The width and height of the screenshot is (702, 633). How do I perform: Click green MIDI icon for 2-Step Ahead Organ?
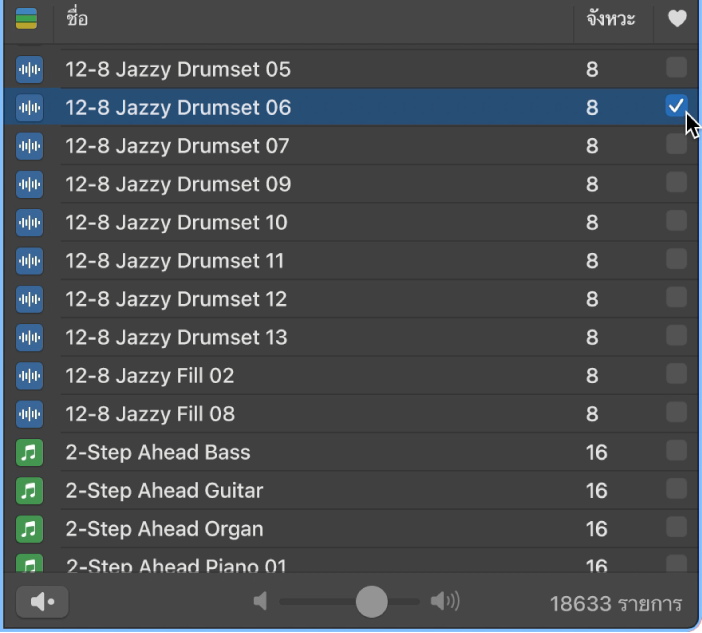pos(30,529)
